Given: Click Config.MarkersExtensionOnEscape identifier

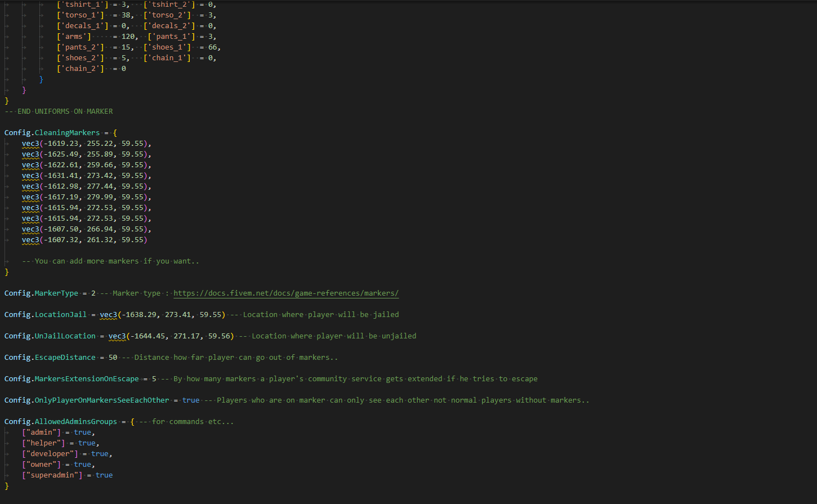Looking at the screenshot, I should coord(72,379).
